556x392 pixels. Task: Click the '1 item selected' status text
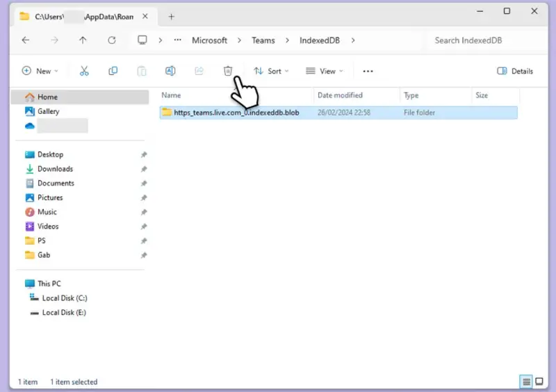pyautogui.click(x=74, y=382)
